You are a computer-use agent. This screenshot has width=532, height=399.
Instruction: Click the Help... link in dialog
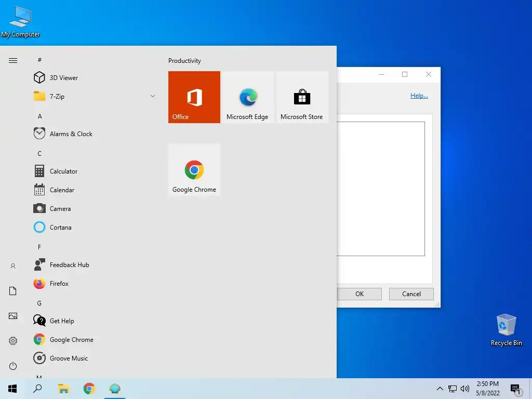419,96
